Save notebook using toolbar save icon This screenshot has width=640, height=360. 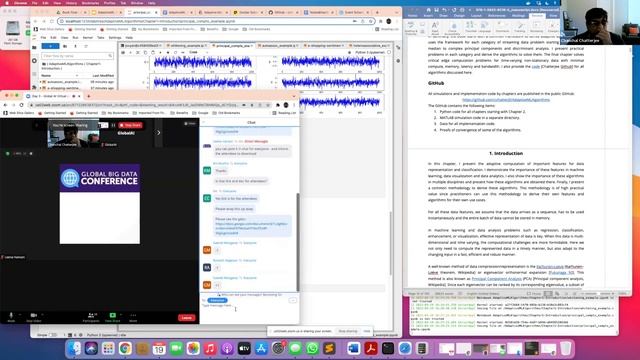point(123,52)
